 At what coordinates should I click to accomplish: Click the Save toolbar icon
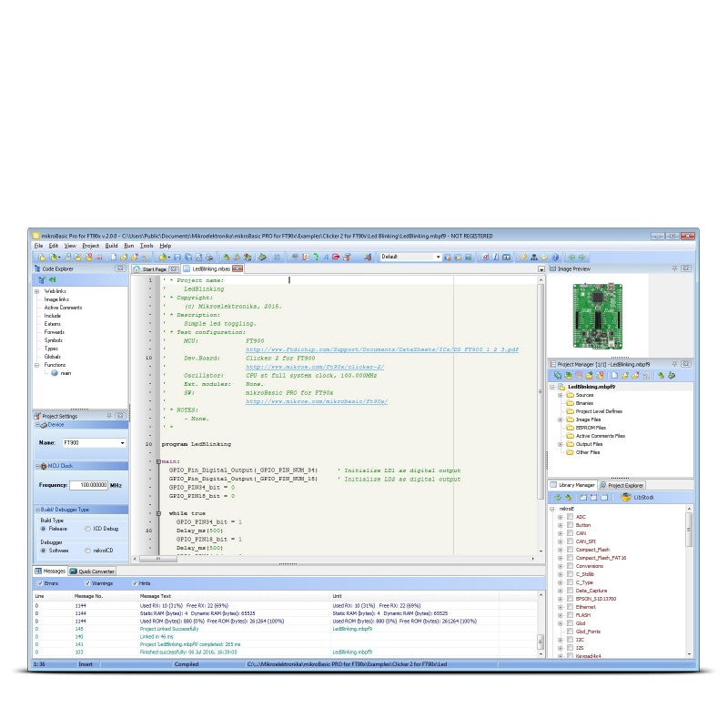click(x=177, y=256)
